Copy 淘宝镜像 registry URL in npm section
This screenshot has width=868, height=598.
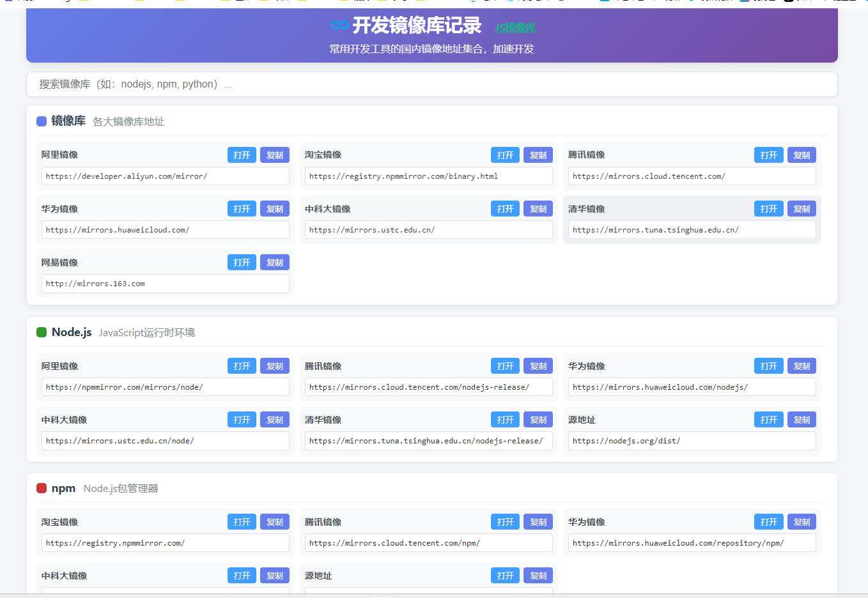point(275,522)
